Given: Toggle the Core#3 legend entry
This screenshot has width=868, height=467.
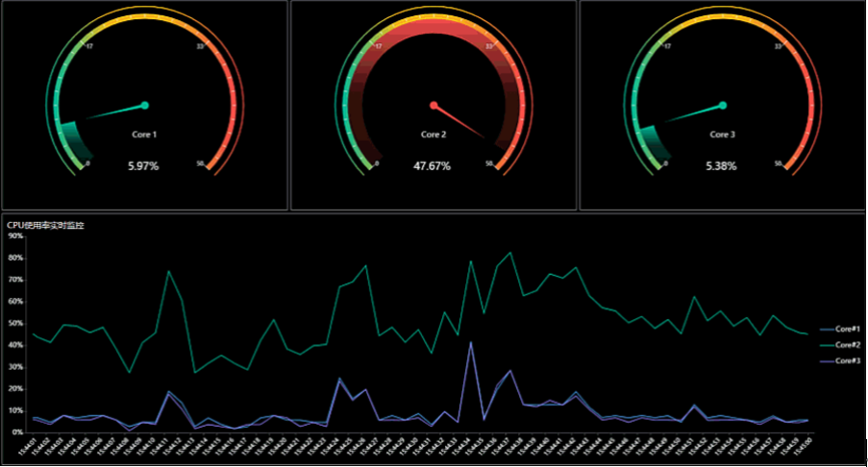Looking at the screenshot, I should click(x=840, y=360).
